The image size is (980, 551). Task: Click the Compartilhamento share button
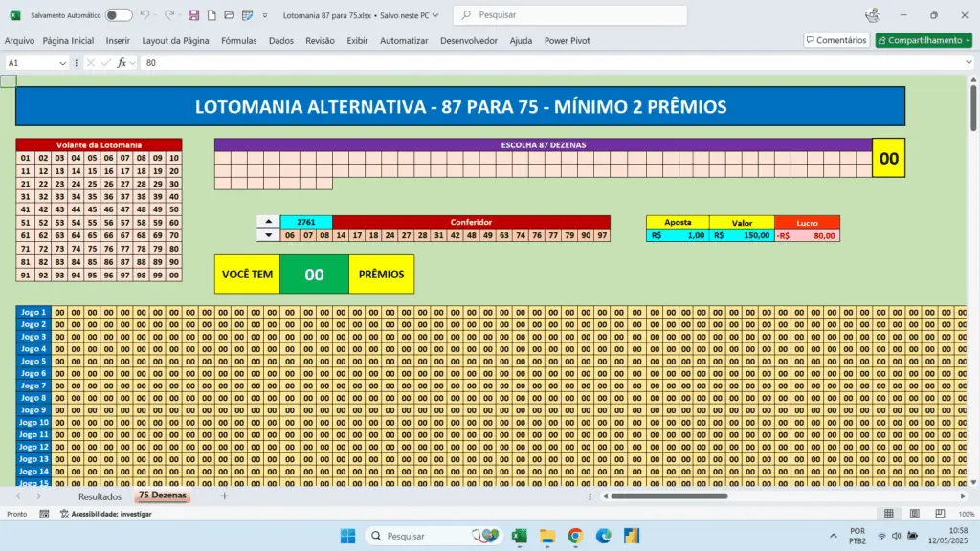pyautogui.click(x=924, y=40)
